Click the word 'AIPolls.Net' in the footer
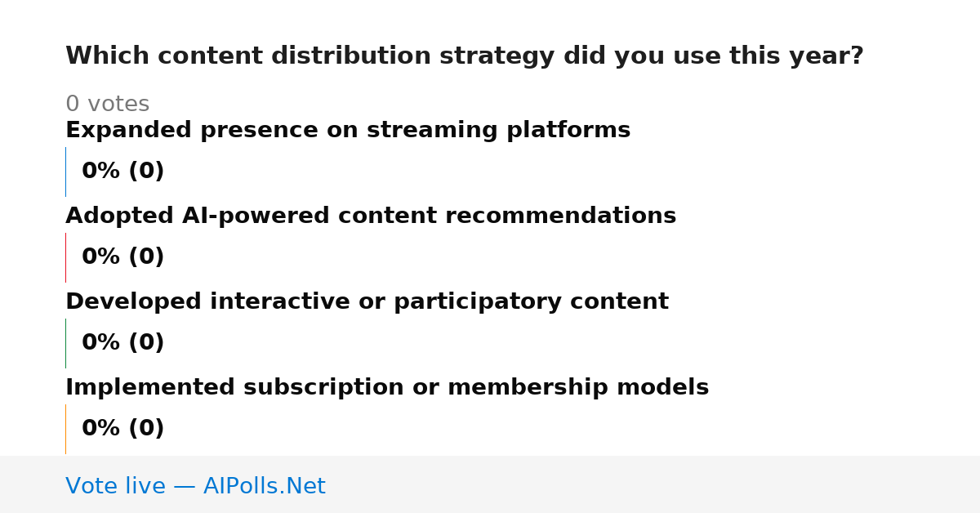The width and height of the screenshot is (980, 513). click(264, 486)
